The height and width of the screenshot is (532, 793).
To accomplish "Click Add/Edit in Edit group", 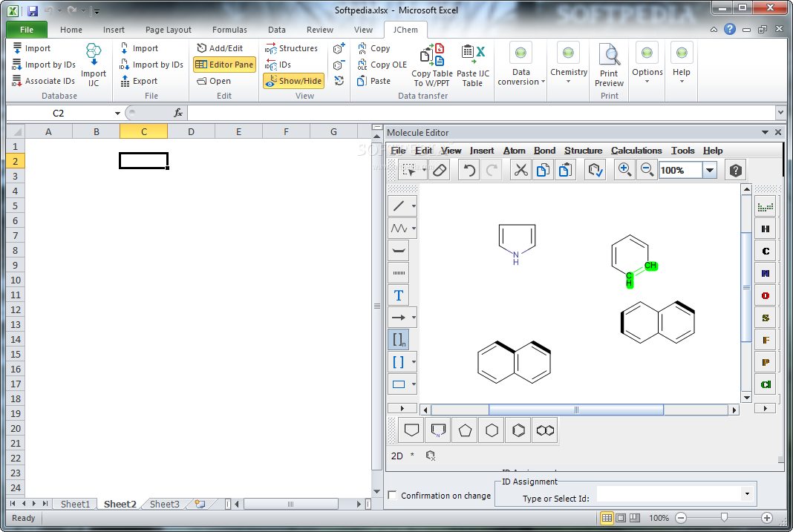I will pos(220,48).
